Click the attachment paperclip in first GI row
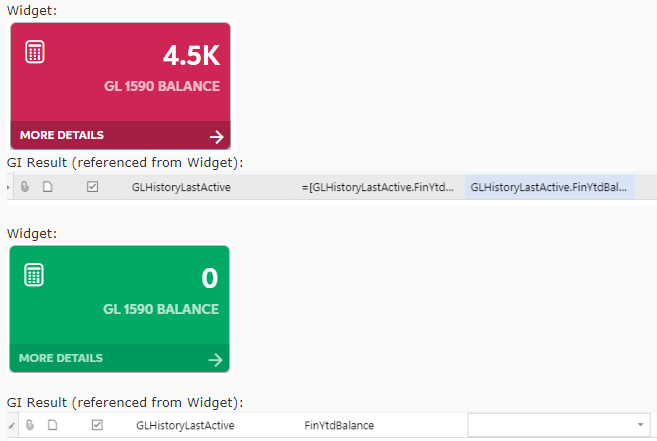The height and width of the screenshot is (441, 657). click(x=25, y=187)
